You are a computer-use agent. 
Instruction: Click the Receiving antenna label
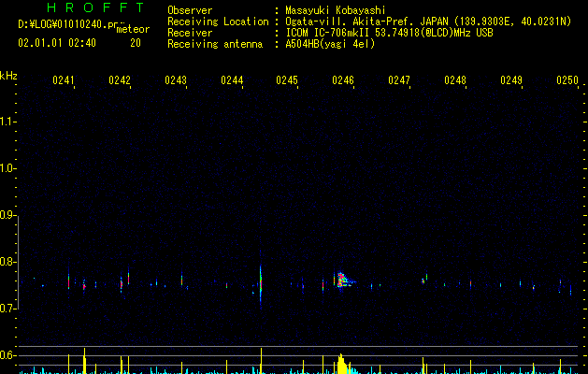215,44
